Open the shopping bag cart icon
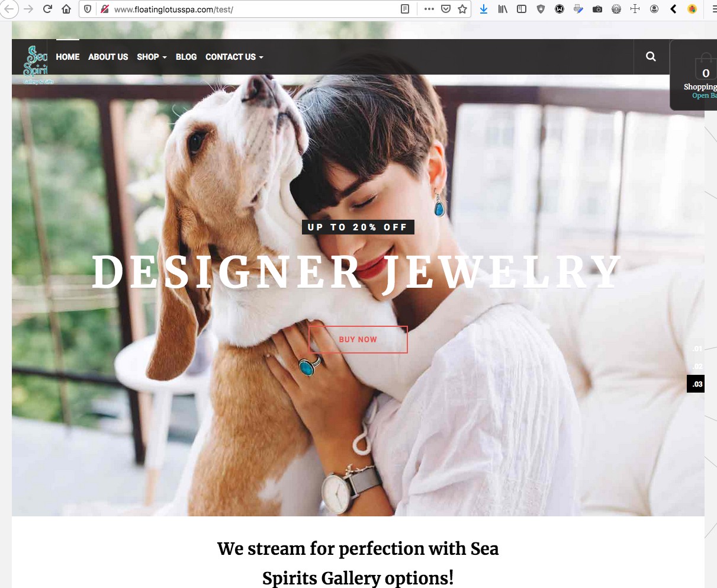 (x=705, y=68)
